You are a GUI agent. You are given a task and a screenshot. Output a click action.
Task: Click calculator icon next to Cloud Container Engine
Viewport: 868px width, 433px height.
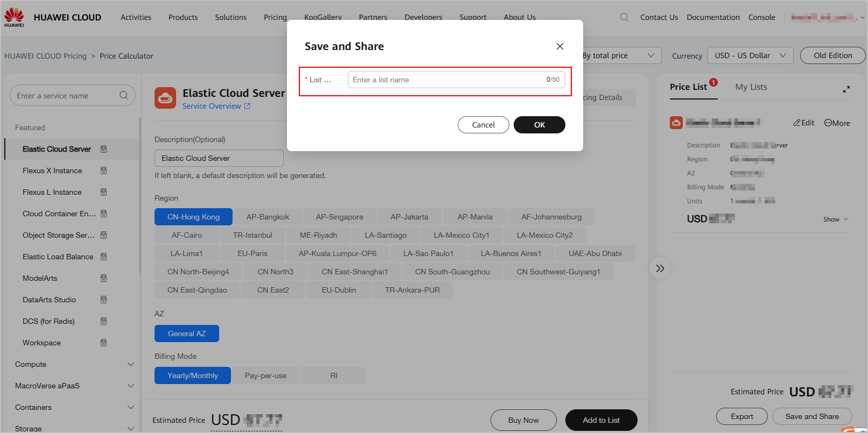coord(104,214)
